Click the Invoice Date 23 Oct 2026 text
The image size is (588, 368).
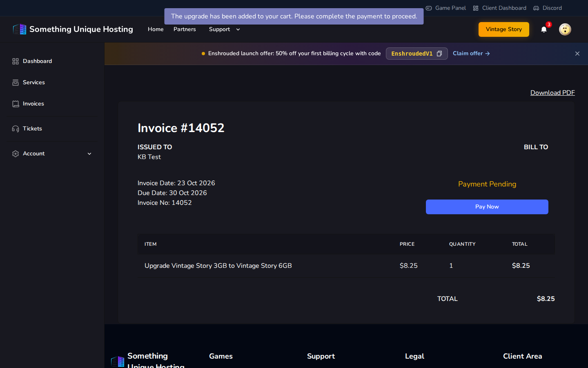[176, 183]
